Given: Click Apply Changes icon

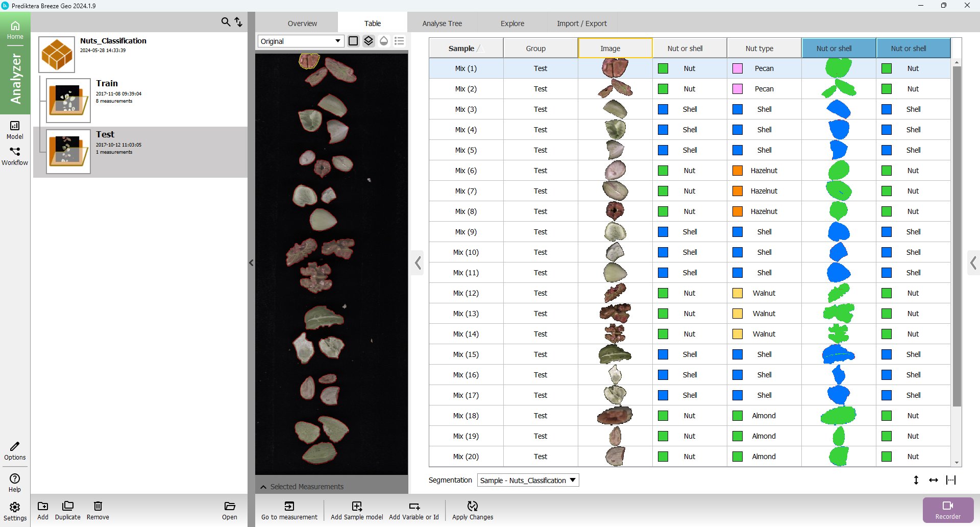Looking at the screenshot, I should point(473,506).
